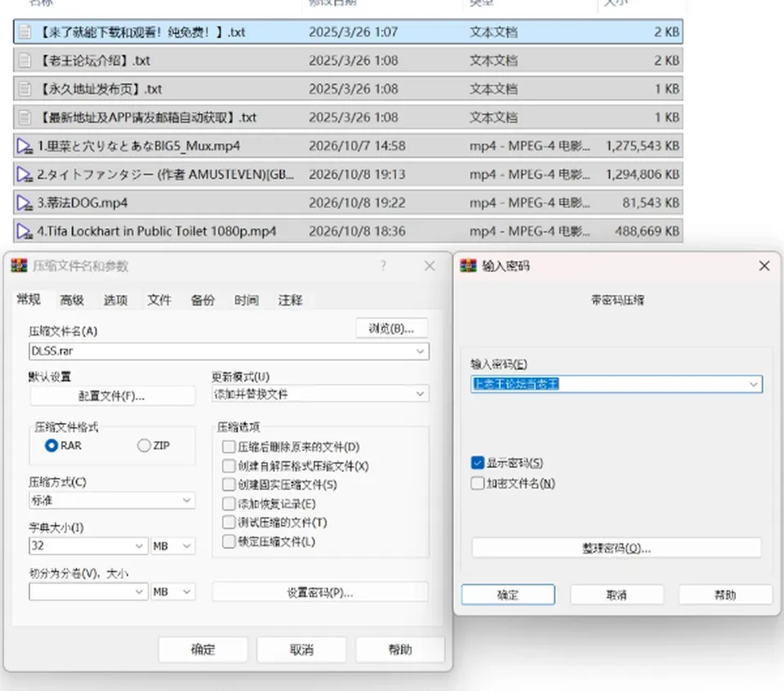Toggle 测试压缩的文件 checkbox
Screen dimensions: 784x691
point(229,523)
